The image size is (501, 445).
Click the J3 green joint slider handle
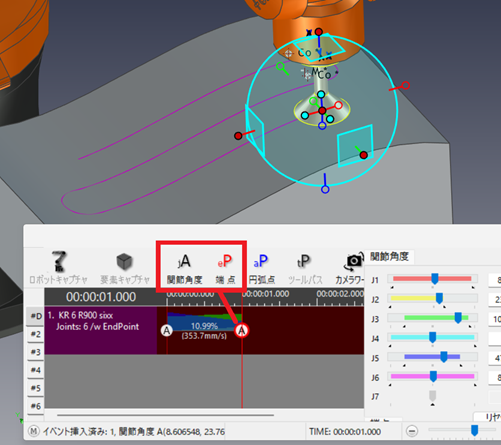(x=458, y=318)
